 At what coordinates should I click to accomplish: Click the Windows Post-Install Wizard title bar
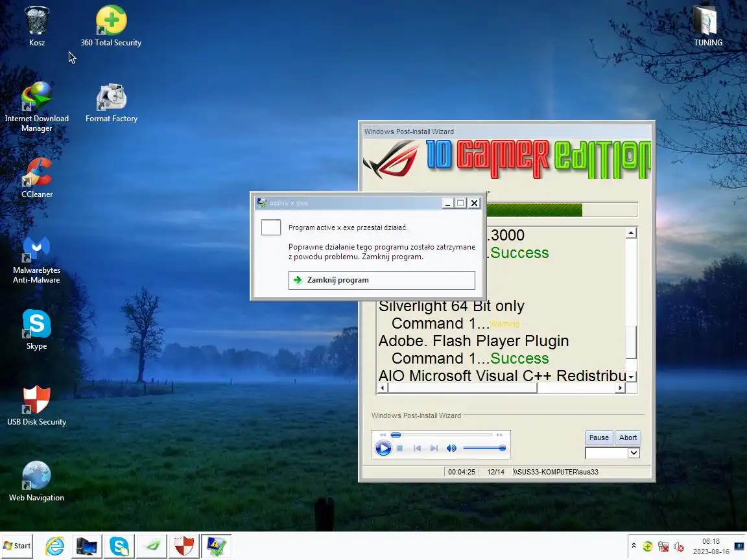tap(506, 132)
